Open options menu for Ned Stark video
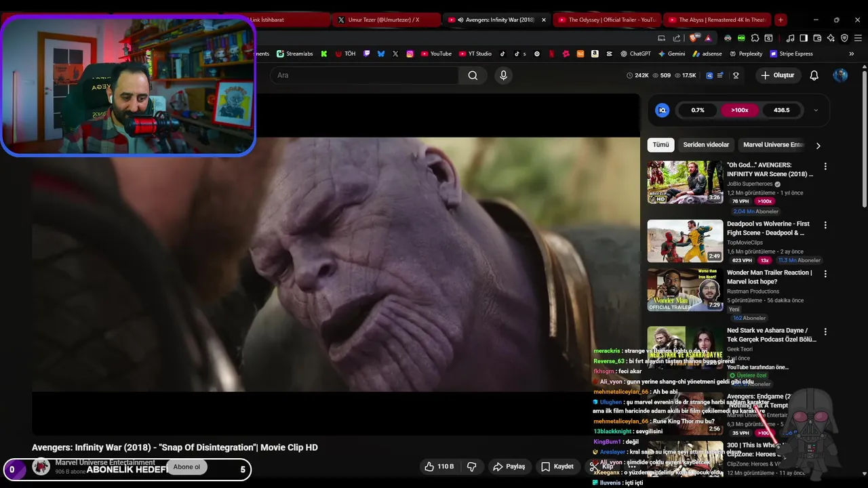The height and width of the screenshot is (488, 868). [x=825, y=332]
